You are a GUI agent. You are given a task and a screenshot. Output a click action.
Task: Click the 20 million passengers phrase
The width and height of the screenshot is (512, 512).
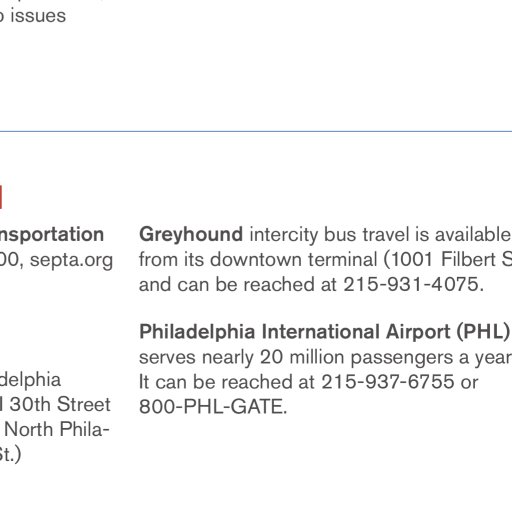point(357,358)
